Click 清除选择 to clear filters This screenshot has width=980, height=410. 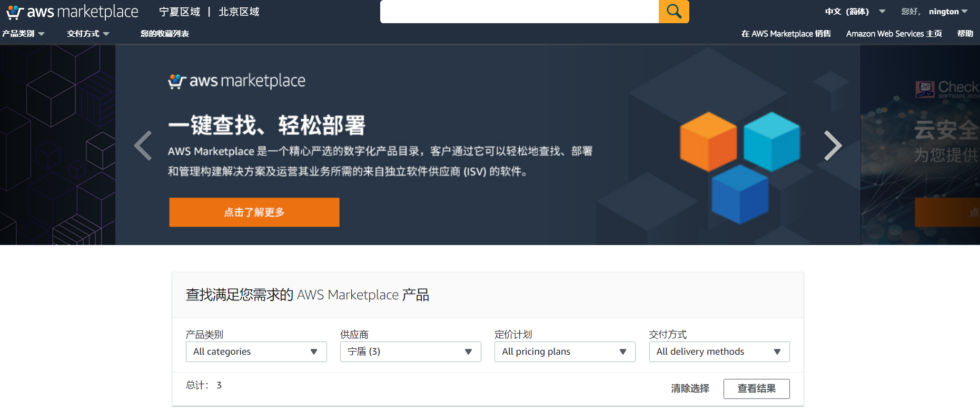tap(690, 388)
